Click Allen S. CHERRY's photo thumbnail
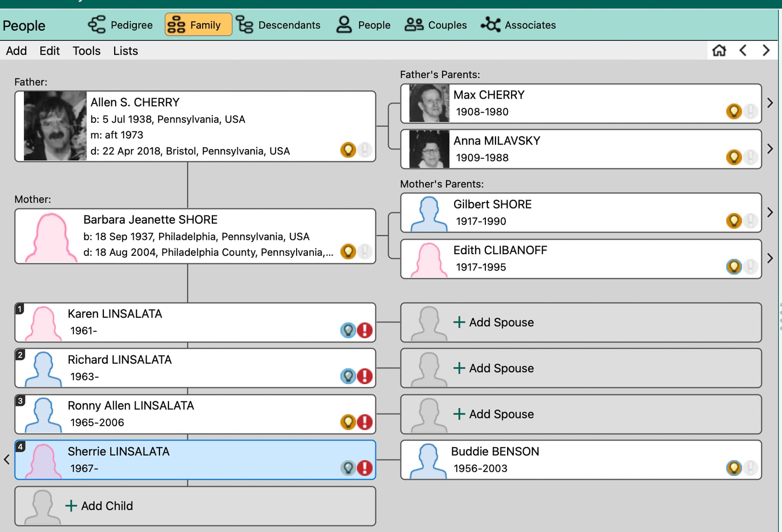 (x=55, y=126)
